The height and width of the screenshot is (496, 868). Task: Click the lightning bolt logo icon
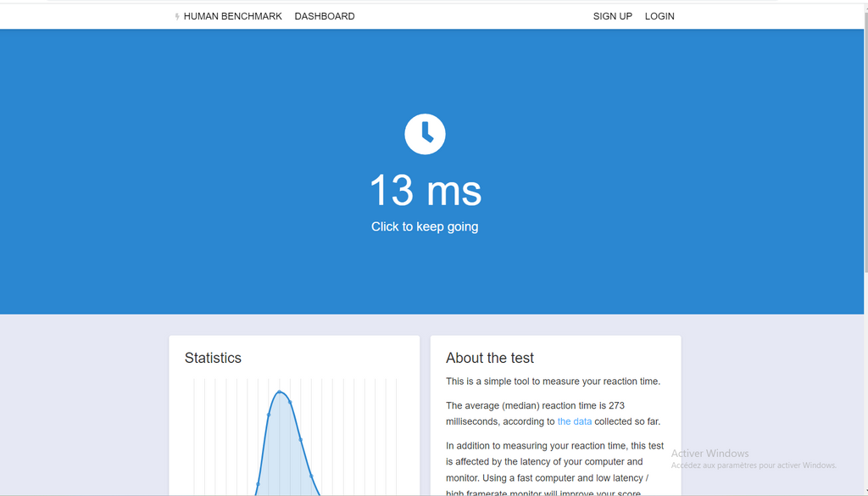[177, 17]
